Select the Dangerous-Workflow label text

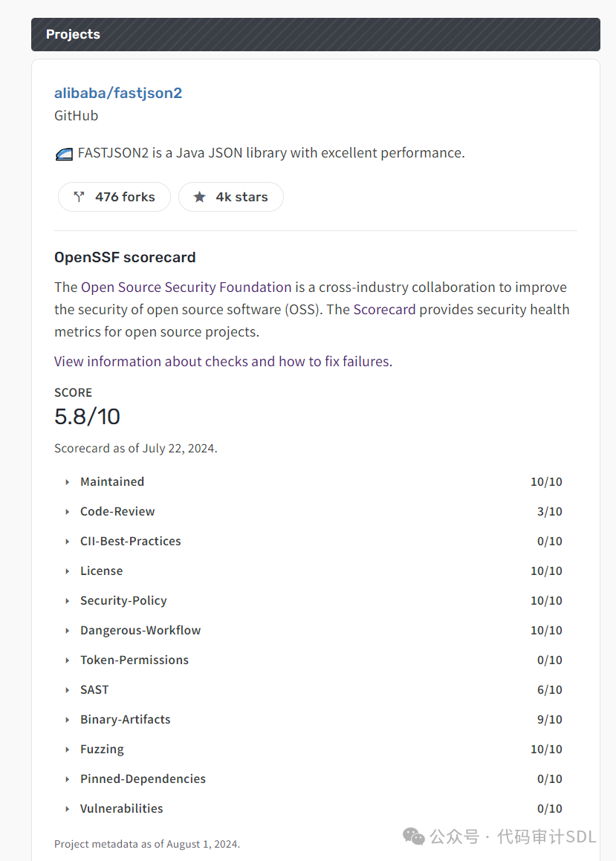140,631
